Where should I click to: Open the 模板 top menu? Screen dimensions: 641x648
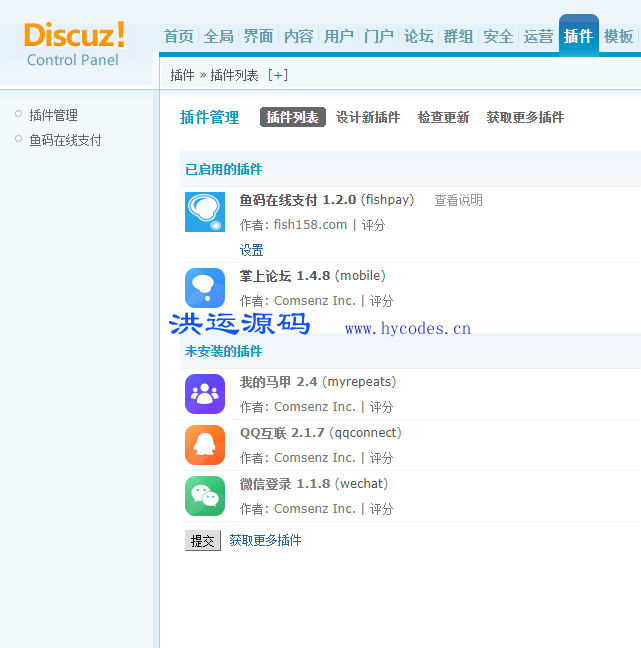[x=618, y=36]
